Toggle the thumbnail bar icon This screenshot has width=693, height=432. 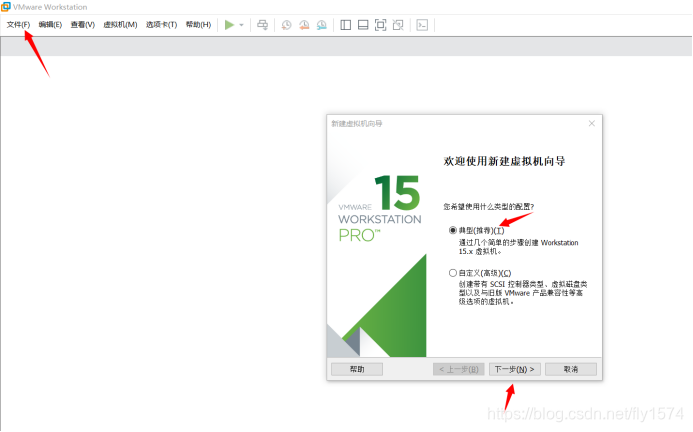point(363,25)
